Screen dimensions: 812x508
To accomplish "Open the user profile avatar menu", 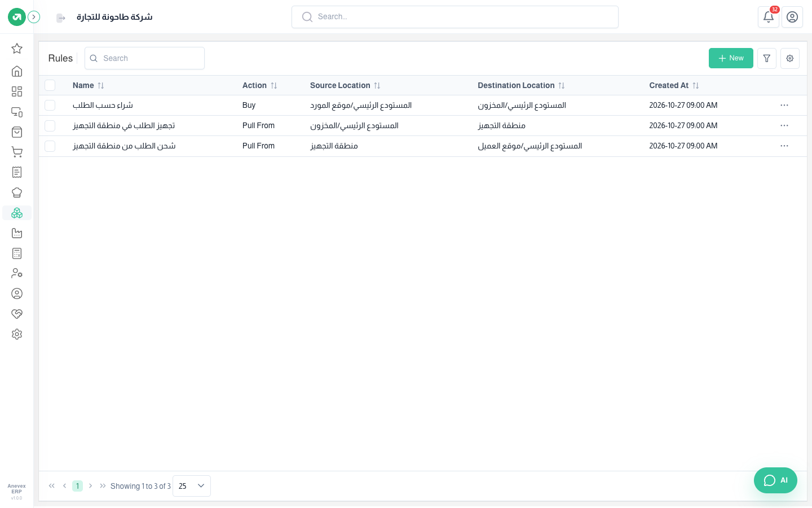I will [x=792, y=17].
